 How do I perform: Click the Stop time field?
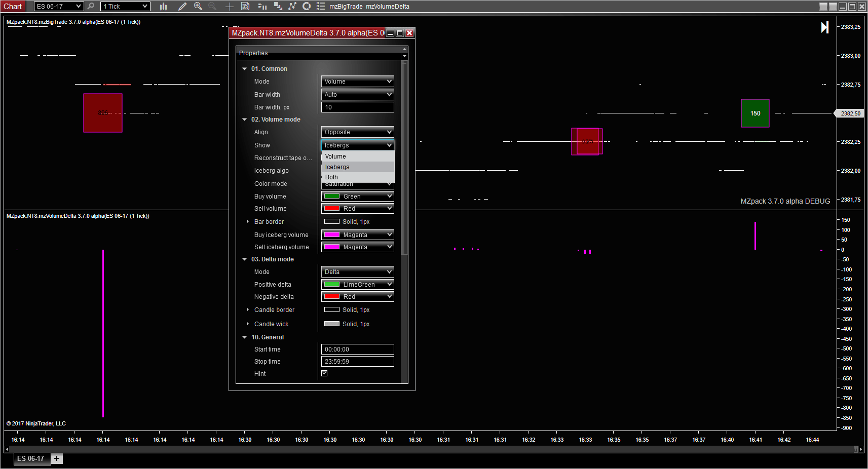(358, 362)
